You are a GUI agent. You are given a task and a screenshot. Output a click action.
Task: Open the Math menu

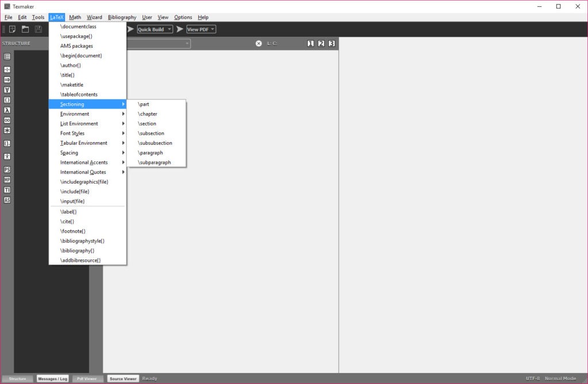75,17
